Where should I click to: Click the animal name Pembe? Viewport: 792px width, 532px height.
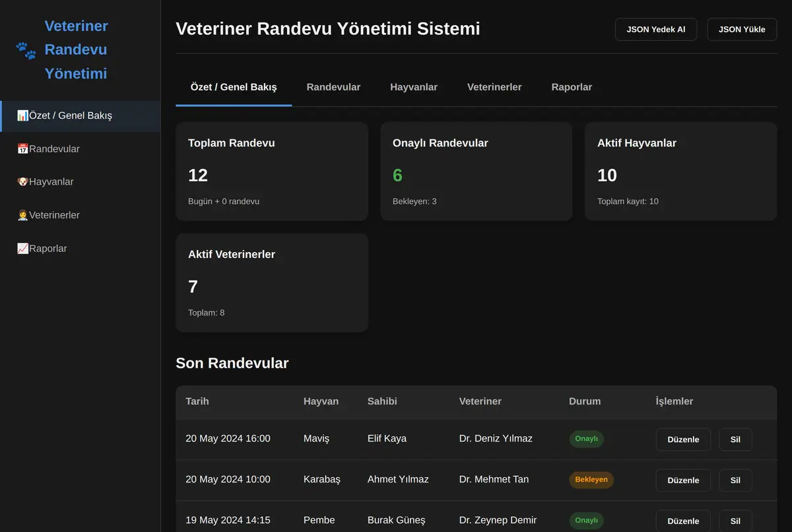tap(319, 521)
